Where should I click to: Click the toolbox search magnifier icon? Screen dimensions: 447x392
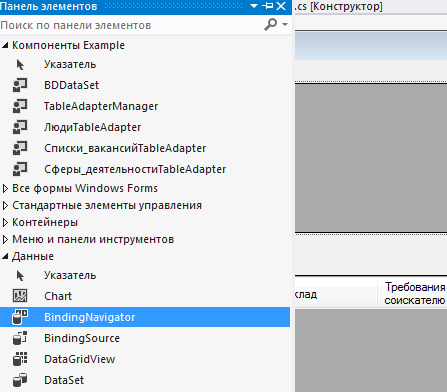271,25
